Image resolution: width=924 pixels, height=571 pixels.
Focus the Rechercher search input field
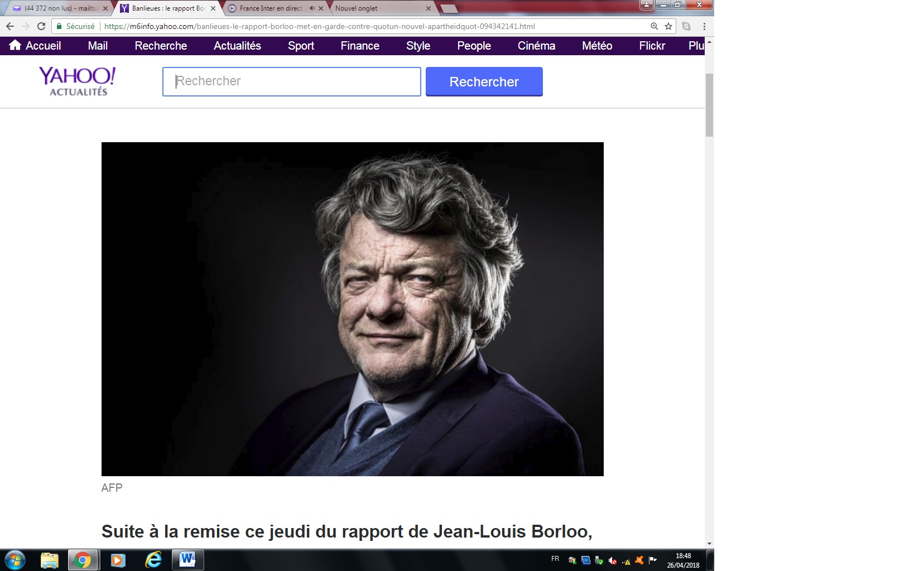[292, 81]
